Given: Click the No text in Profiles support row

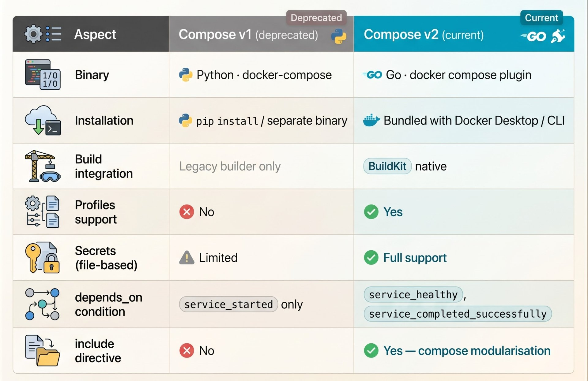Looking at the screenshot, I should (206, 212).
